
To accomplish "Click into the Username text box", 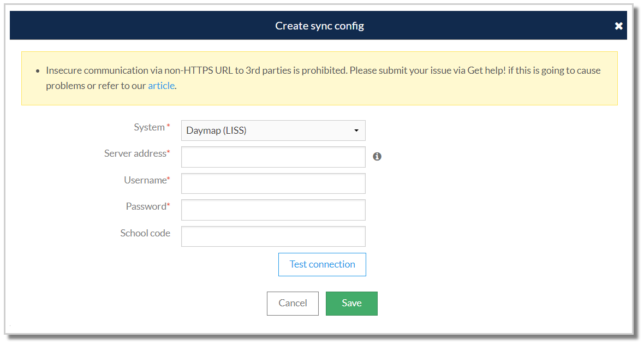I will (273, 183).
